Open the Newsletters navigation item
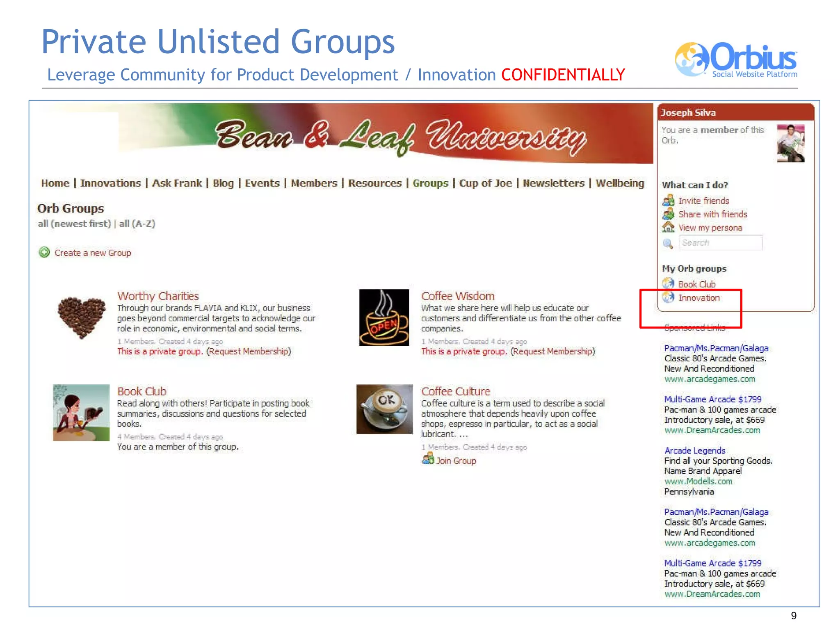 tap(553, 183)
